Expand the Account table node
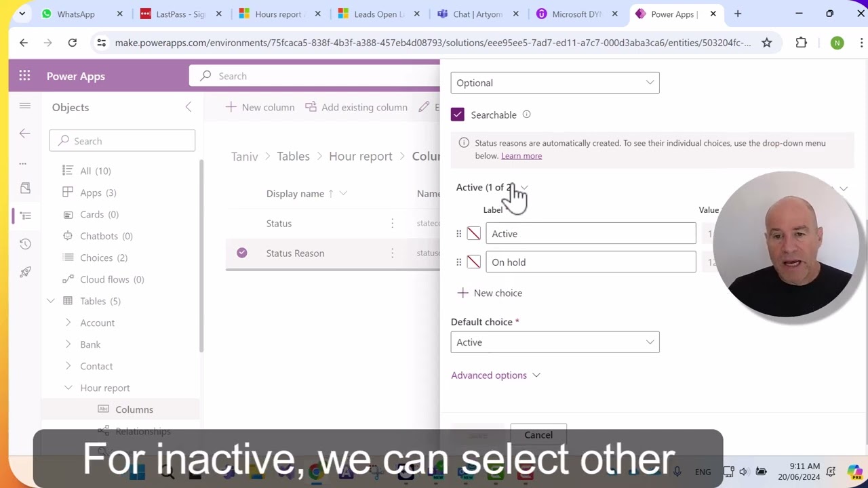 point(68,323)
